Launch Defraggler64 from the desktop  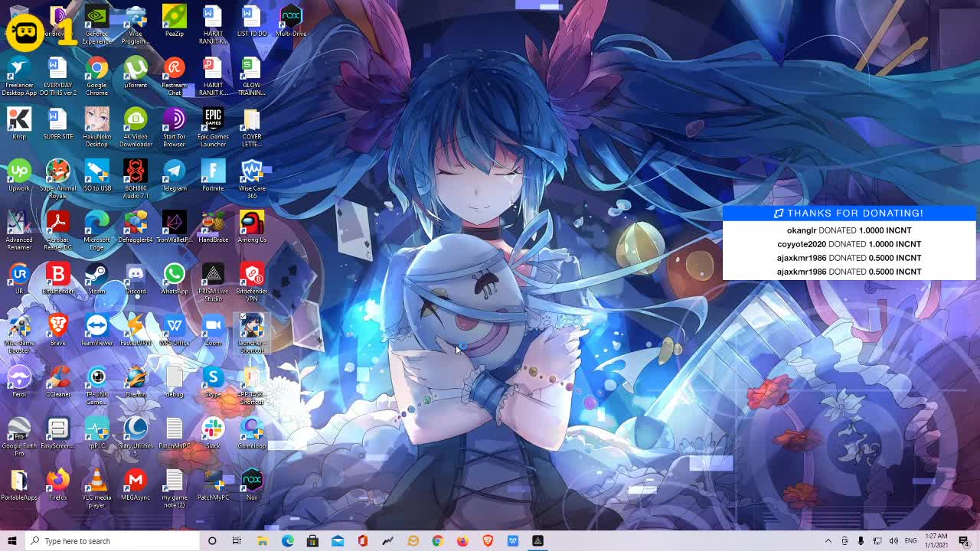click(136, 227)
